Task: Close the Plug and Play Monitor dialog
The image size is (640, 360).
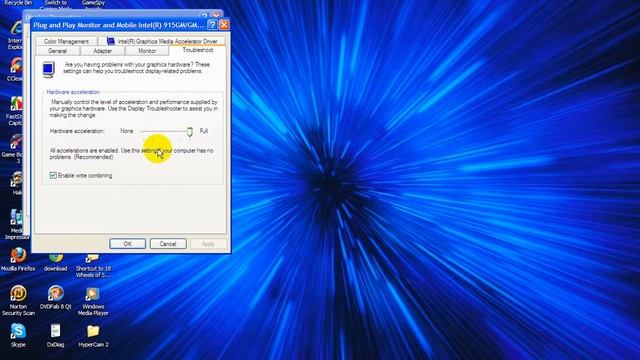Action: pos(224,25)
